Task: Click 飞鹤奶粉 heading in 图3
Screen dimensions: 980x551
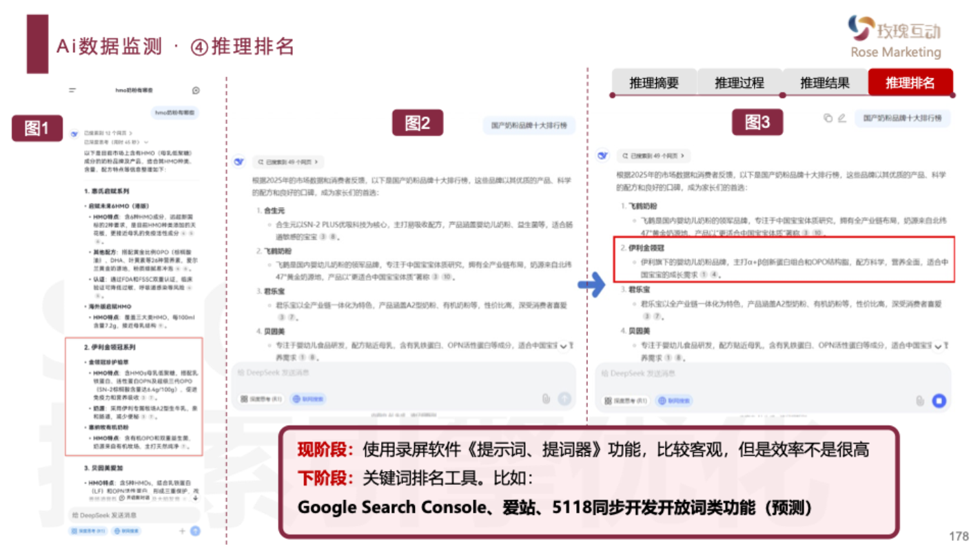Action: point(643,206)
